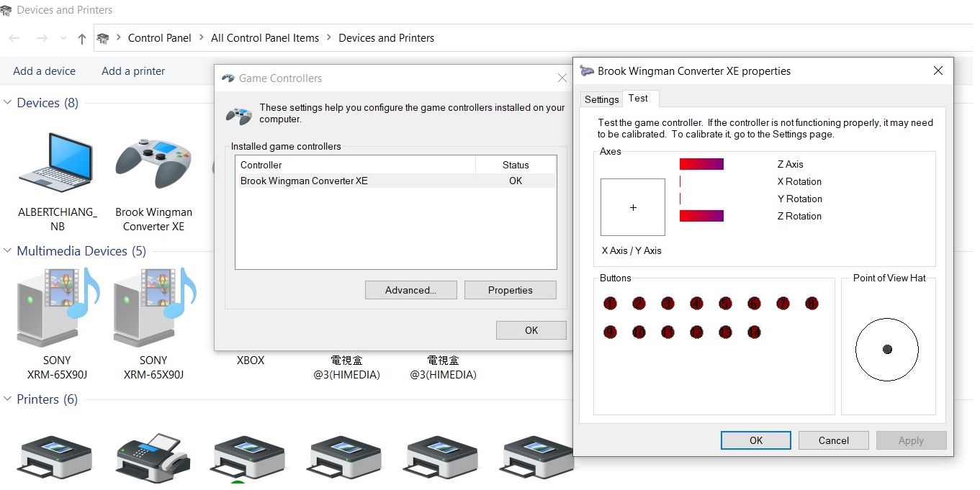Viewport: 980px width, 490px height.
Task: Click button indicator 10 in Test tab
Action: [639, 332]
